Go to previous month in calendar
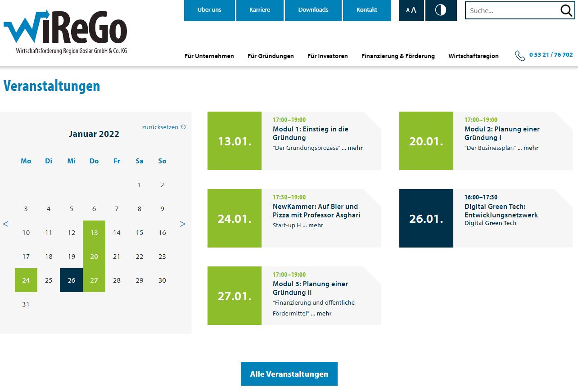Viewport: 578px width, 392px height. (x=6, y=224)
